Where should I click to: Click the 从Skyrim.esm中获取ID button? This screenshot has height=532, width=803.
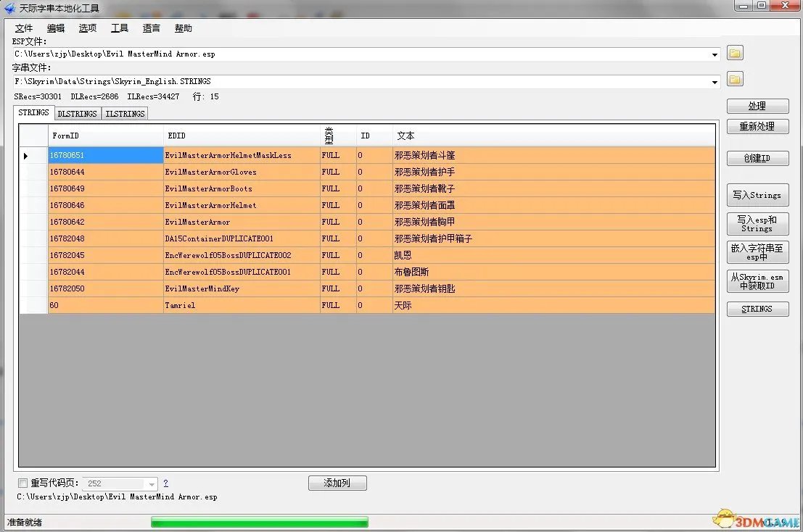[x=757, y=281]
